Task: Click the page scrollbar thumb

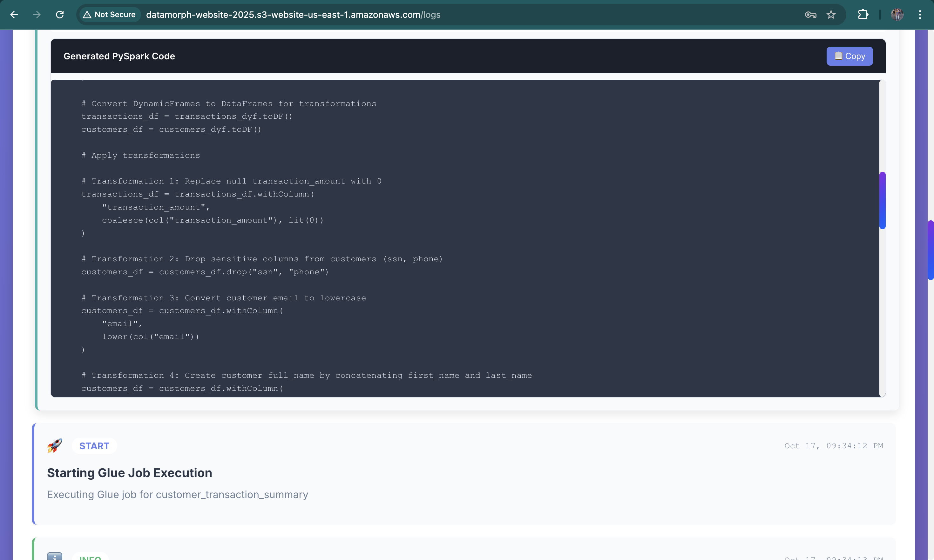Action: (931, 250)
